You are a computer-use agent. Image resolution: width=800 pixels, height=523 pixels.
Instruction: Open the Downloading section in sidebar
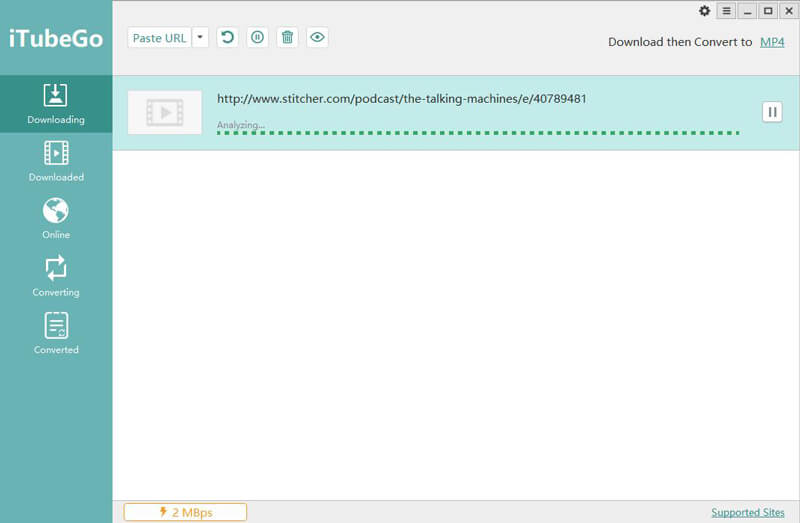56,104
